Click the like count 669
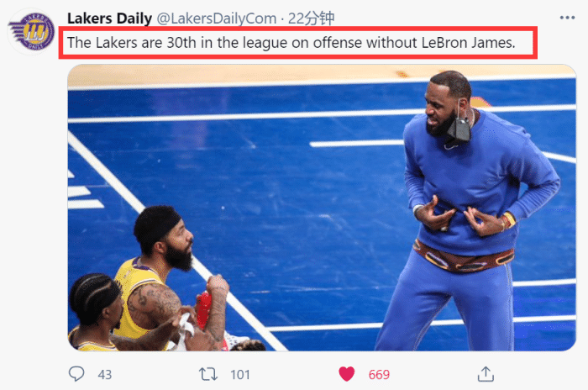 pyautogui.click(x=379, y=374)
